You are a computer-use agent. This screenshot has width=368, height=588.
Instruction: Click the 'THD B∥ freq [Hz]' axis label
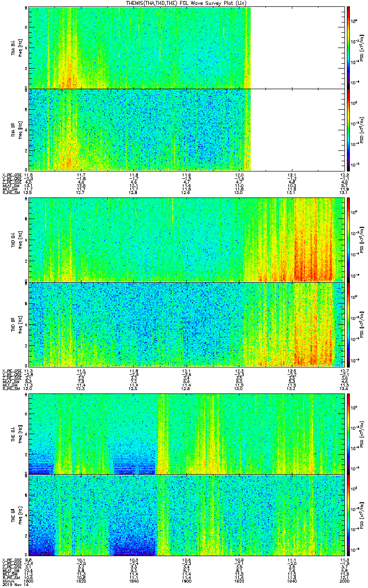[x=16, y=324]
